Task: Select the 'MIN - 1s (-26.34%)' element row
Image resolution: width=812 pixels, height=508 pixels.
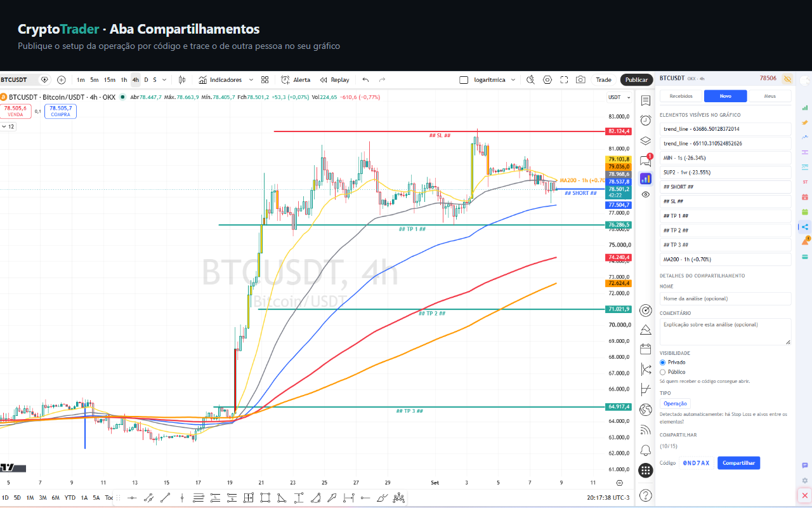Action: point(726,157)
